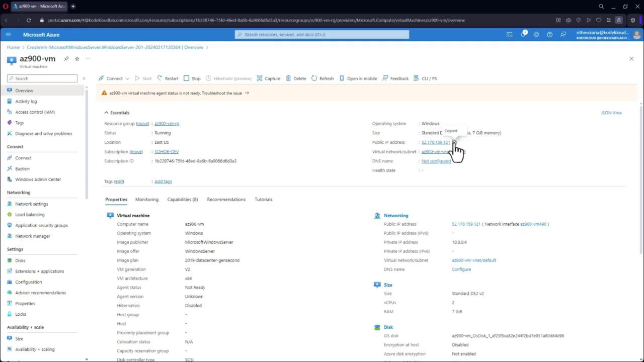Open Cloud Shell from the Azure header

[x=509, y=35]
